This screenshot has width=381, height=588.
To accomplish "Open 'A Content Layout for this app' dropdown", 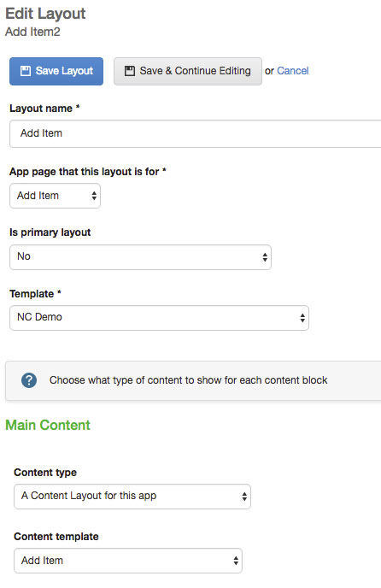I will click(132, 497).
